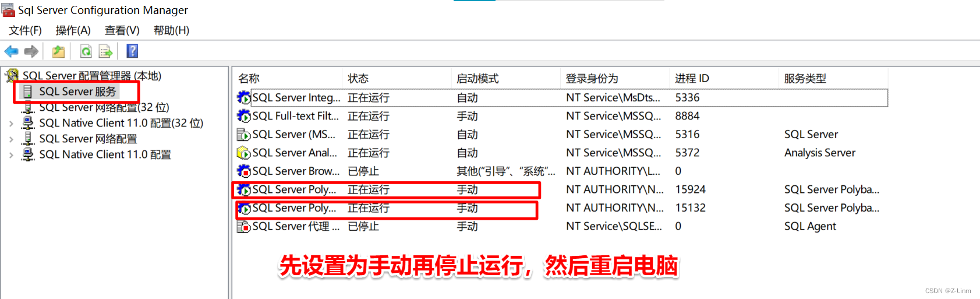Open the 文件(F) menu
The width and height of the screenshot is (980, 299).
click(x=25, y=30)
